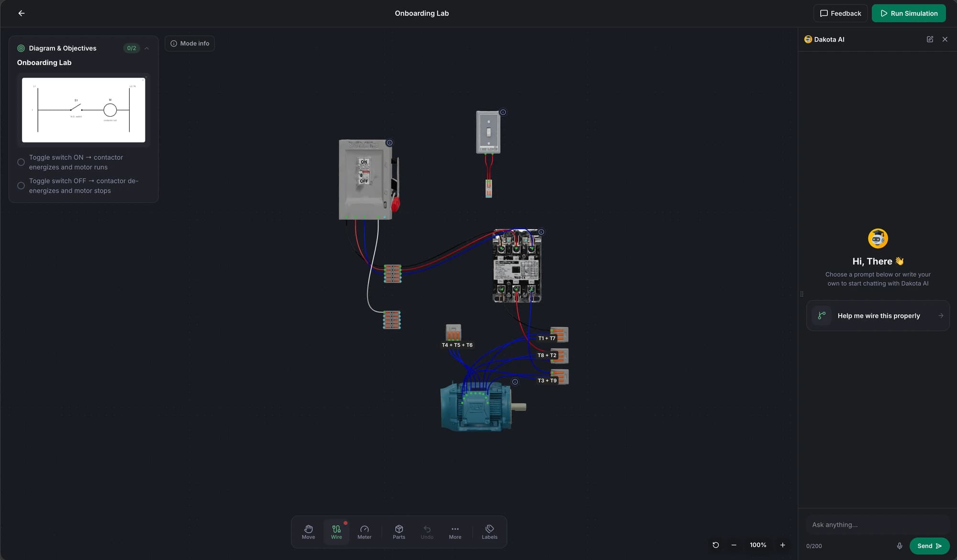Check the Toggle switch OFF objective

tap(21, 186)
